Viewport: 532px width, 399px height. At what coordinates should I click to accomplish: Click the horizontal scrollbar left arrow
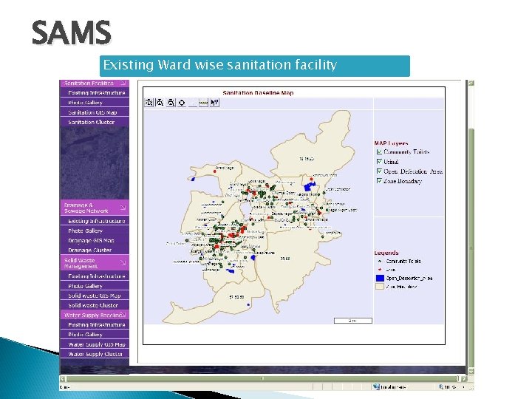(x=63, y=378)
